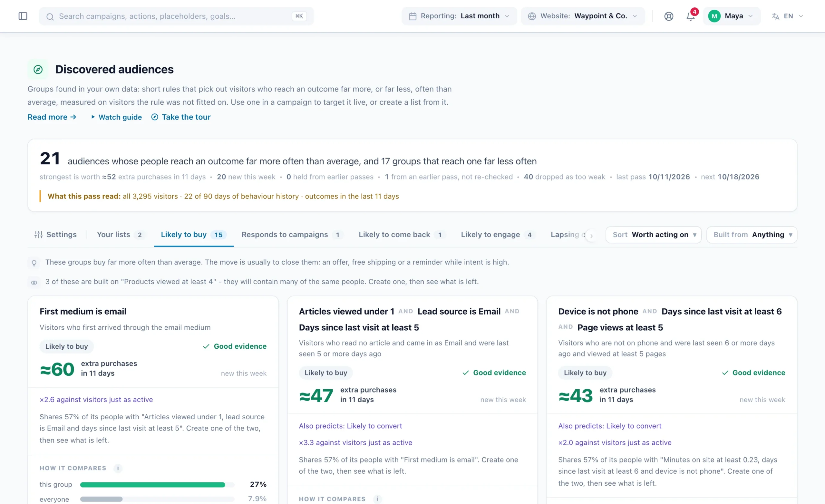The image size is (825, 504).
Task: Click the calendar icon beside Reporting
Action: click(x=413, y=16)
